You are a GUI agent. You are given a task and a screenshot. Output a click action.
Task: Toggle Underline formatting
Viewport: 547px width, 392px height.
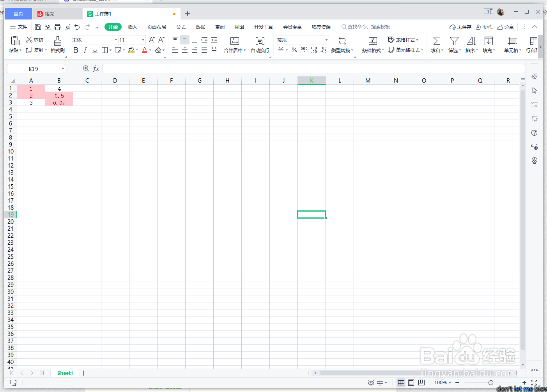(x=95, y=50)
